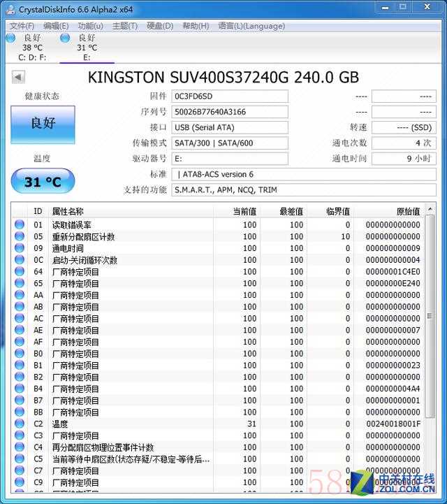Viewport: 447px width, 504px height.
Task: Open the 功能(u) menu
Action: [90, 26]
